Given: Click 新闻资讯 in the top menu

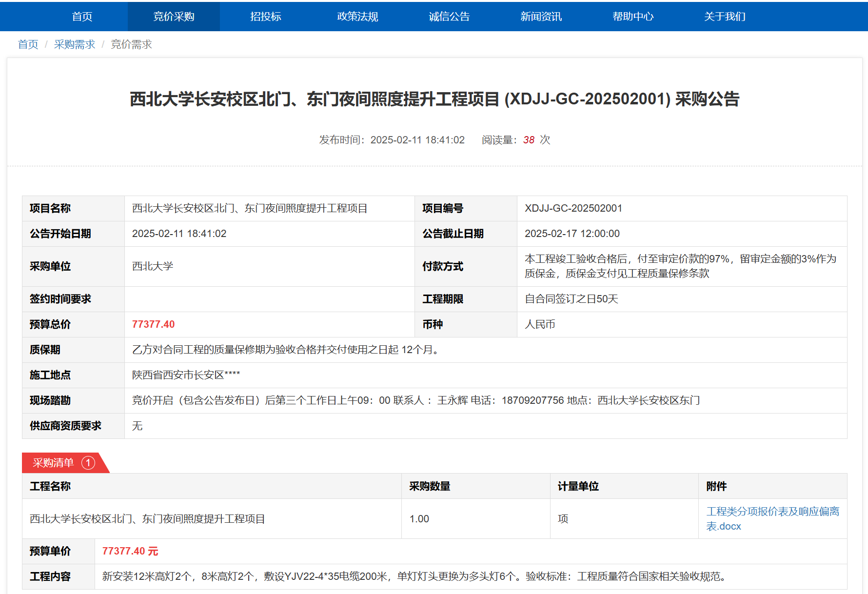Looking at the screenshot, I should coord(541,17).
